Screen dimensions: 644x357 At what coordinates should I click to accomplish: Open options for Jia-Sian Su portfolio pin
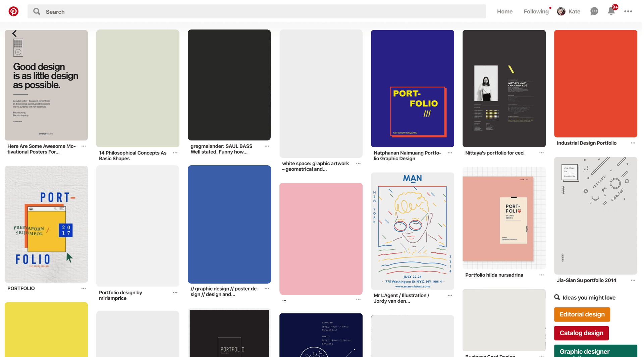click(633, 280)
